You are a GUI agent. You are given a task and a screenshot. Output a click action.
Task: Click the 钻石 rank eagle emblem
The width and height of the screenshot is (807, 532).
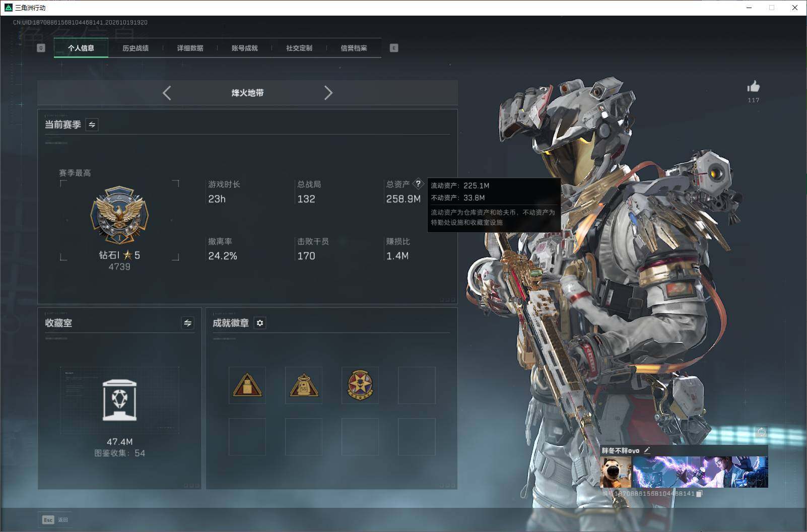119,216
